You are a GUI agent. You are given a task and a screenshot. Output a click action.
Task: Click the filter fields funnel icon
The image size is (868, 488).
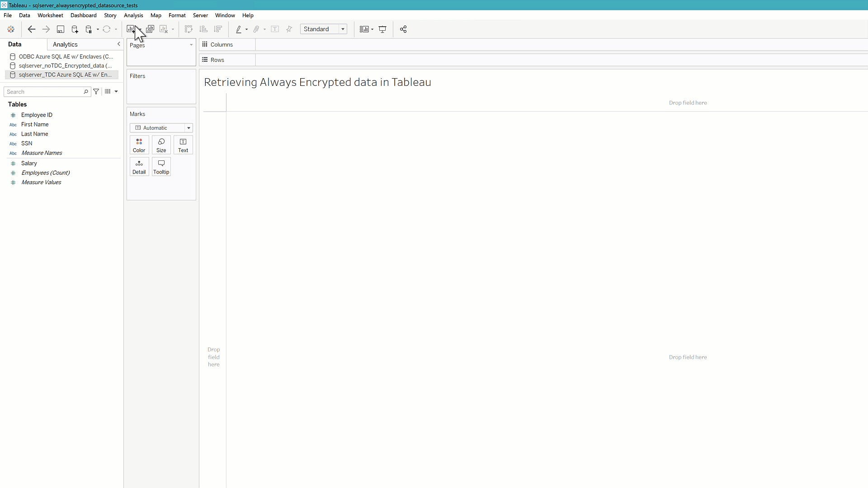pos(96,92)
